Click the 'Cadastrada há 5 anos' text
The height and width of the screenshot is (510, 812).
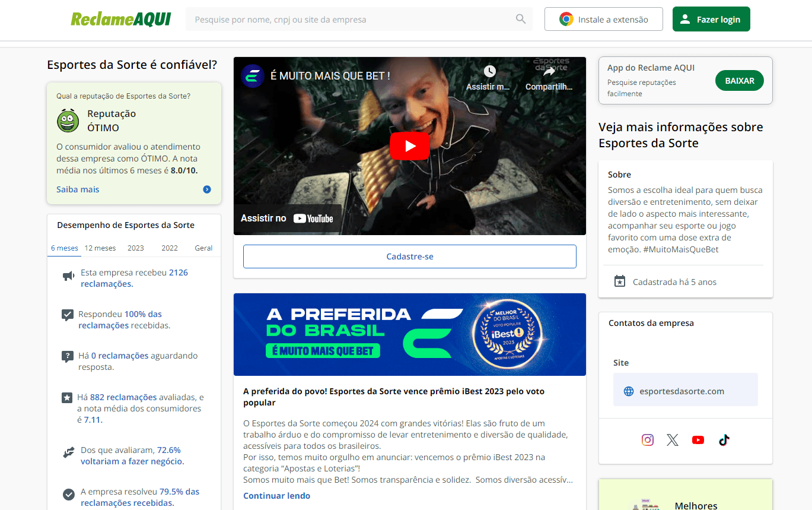click(x=674, y=282)
